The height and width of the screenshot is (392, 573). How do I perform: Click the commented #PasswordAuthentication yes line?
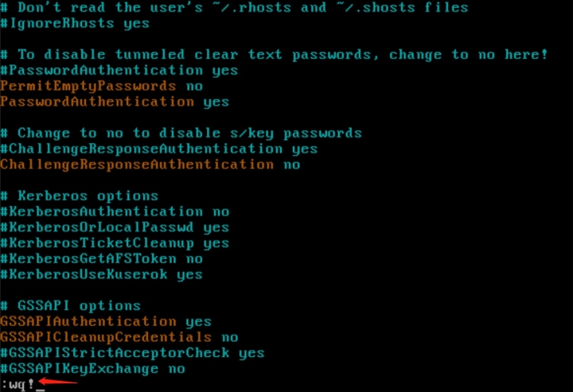tap(119, 71)
